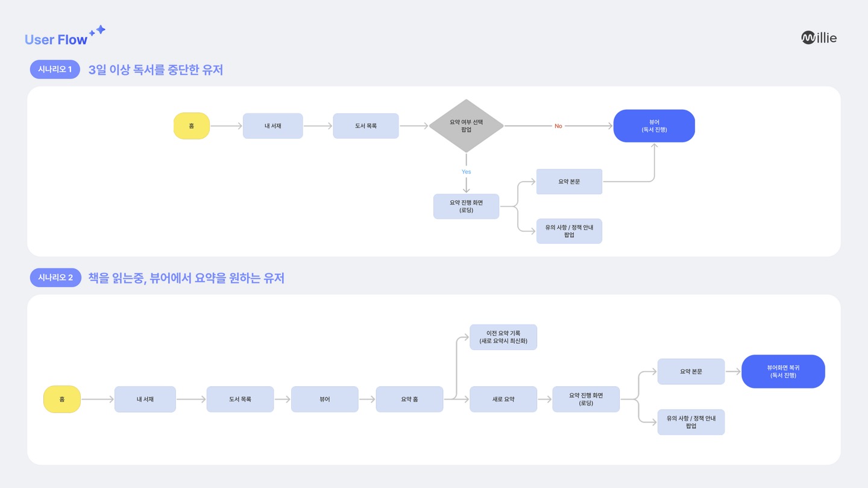Select the Yes label below the diamond

click(x=466, y=172)
